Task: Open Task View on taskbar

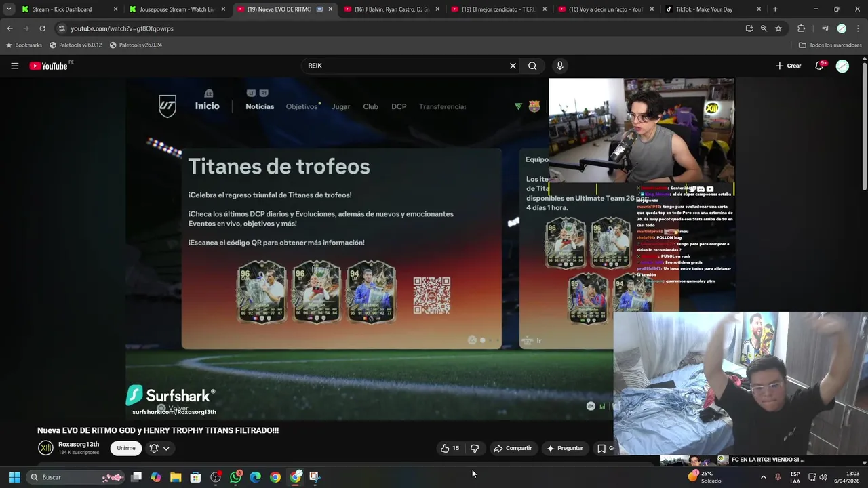Action: (136, 477)
